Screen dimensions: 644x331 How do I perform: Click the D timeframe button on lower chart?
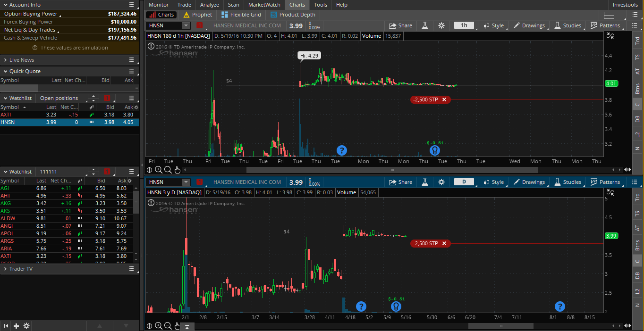click(464, 182)
